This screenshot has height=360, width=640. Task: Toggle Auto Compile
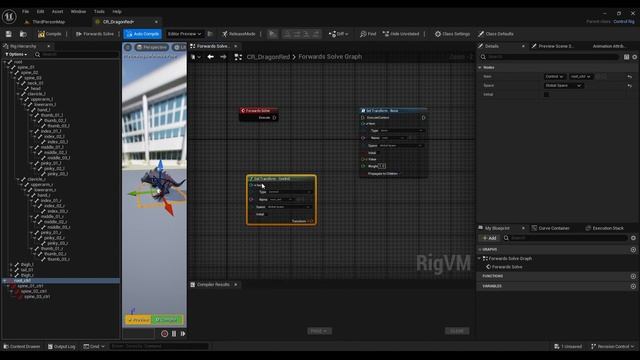click(142, 34)
